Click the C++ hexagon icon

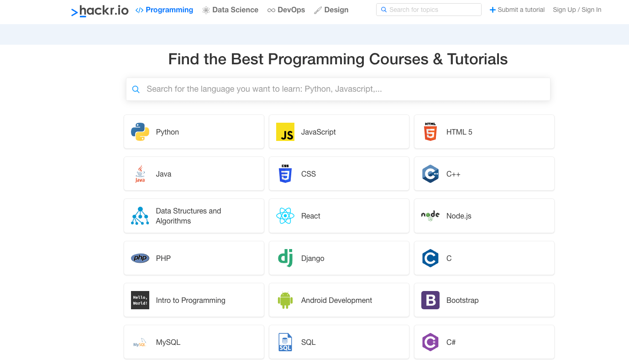430,174
